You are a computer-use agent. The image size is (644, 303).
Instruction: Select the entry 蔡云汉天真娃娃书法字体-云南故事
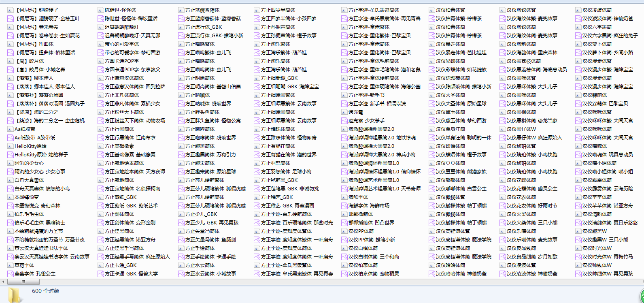tap(52, 257)
